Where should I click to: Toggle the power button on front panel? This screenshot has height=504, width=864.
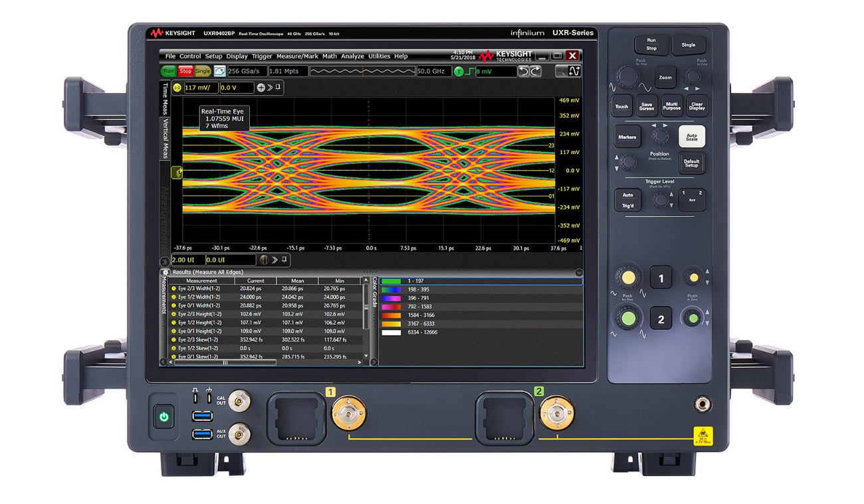tap(163, 417)
